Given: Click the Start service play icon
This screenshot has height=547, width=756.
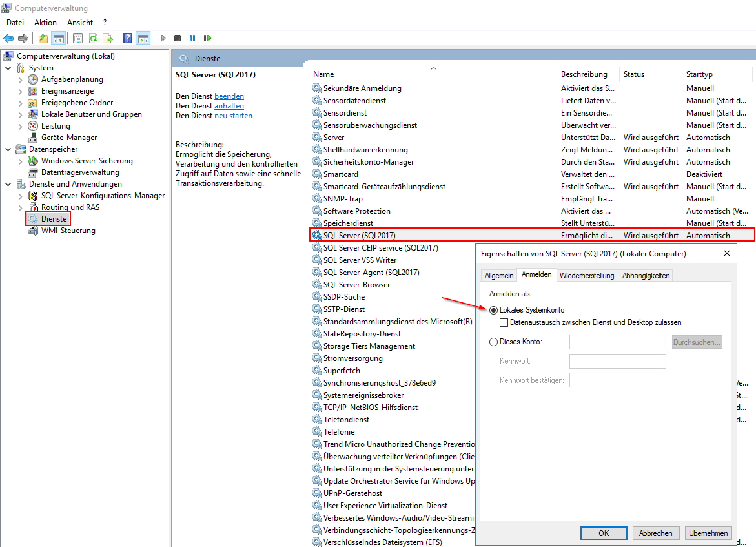Looking at the screenshot, I should [163, 38].
